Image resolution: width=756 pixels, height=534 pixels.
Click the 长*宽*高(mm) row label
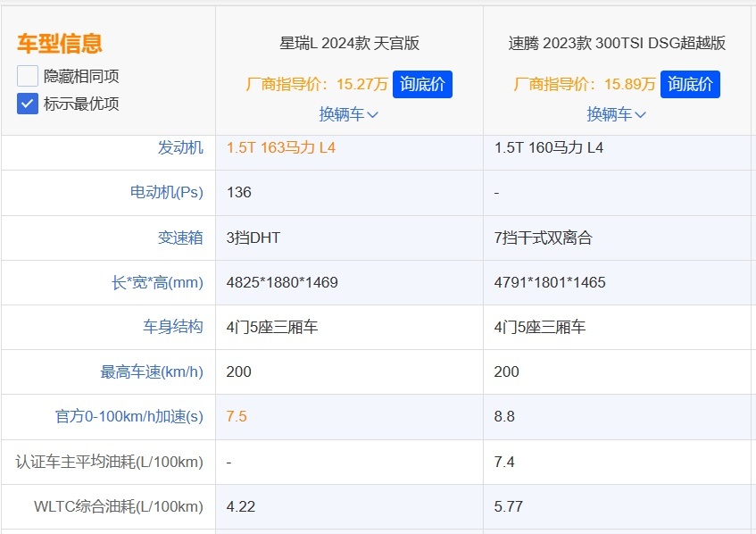click(x=157, y=282)
